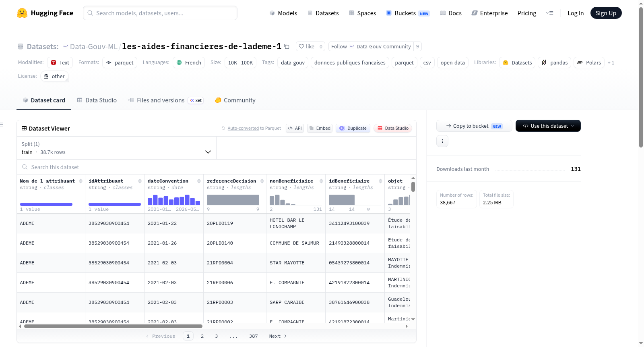This screenshot has width=644, height=347.
Task: Sort the 'Nom de l attribuant' column
Action: (80, 181)
